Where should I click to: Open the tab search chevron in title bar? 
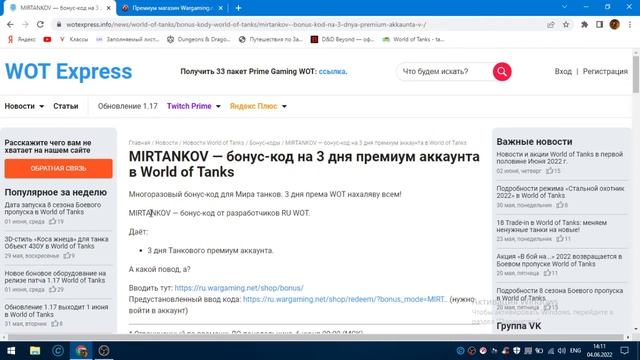coord(564,7)
